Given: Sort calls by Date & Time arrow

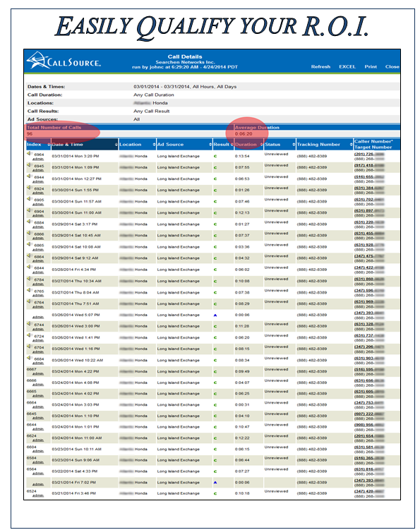Looking at the screenshot, I should [116, 145].
